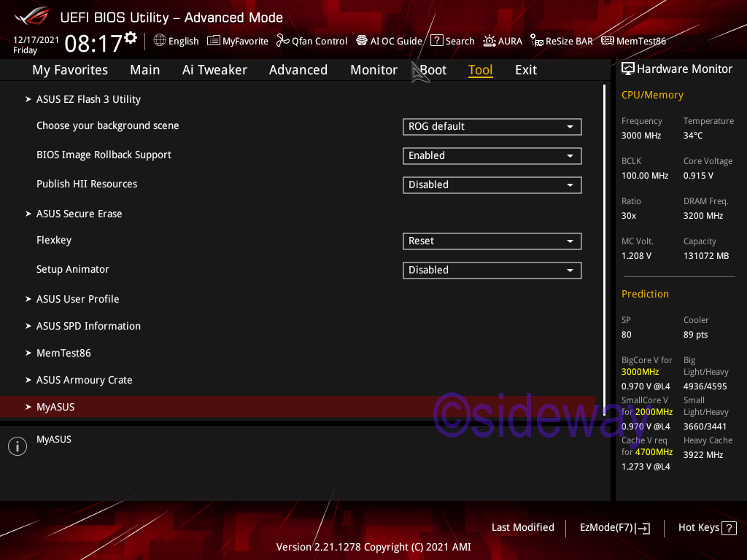Launch MemTest86 toolbar icon
This screenshot has width=747, height=560.
(608, 41)
